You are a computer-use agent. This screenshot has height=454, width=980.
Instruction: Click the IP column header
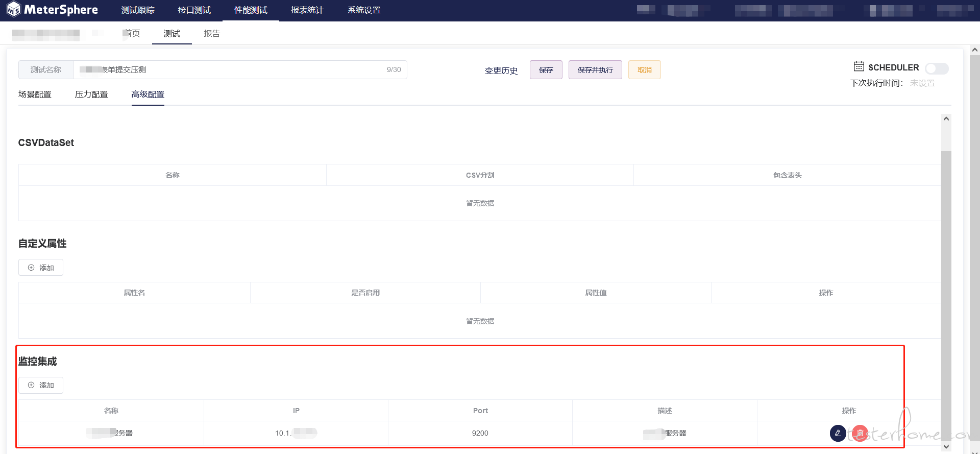coord(296,411)
